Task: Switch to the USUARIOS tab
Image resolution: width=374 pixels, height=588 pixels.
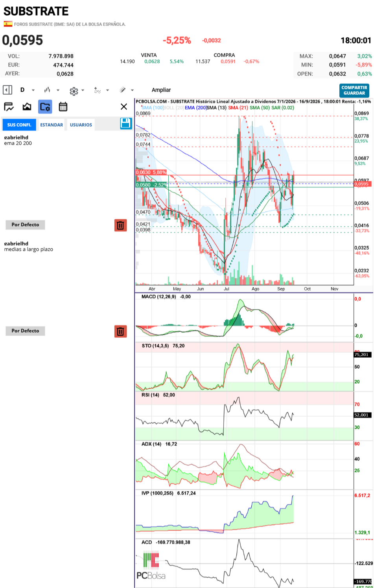Action: click(x=81, y=125)
